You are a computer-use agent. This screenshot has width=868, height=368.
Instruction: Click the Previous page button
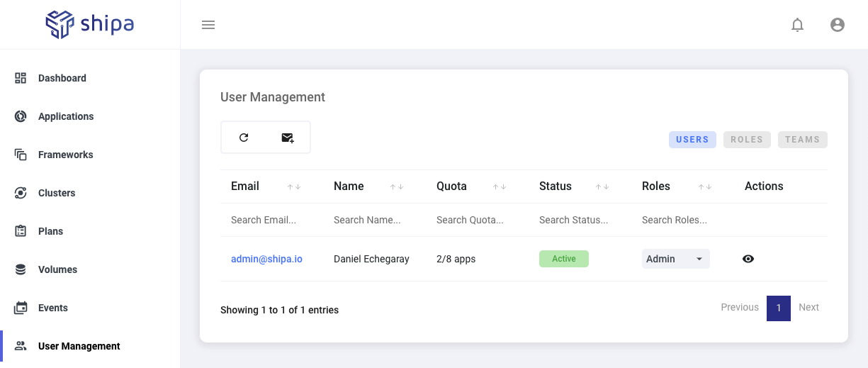(740, 307)
